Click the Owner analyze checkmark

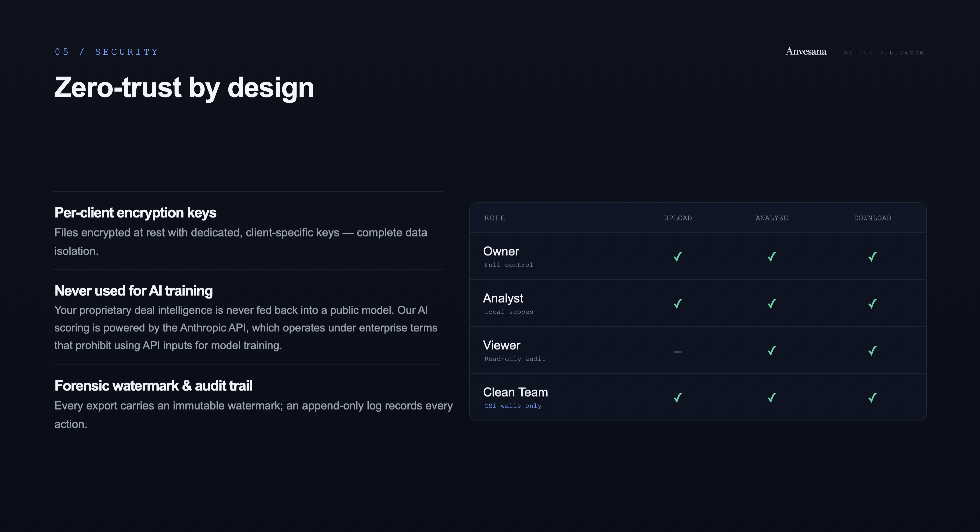click(x=772, y=257)
